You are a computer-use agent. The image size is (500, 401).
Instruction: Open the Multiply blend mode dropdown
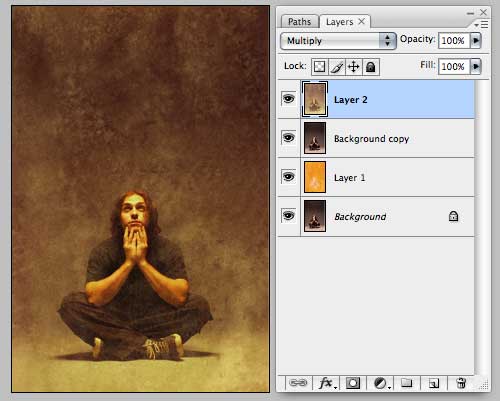(338, 41)
